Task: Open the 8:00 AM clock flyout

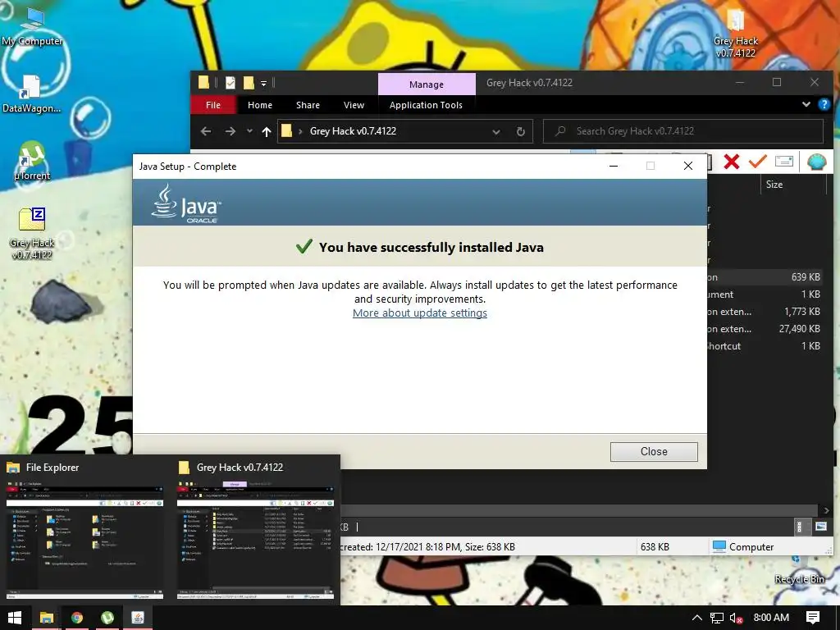Action: (771, 618)
